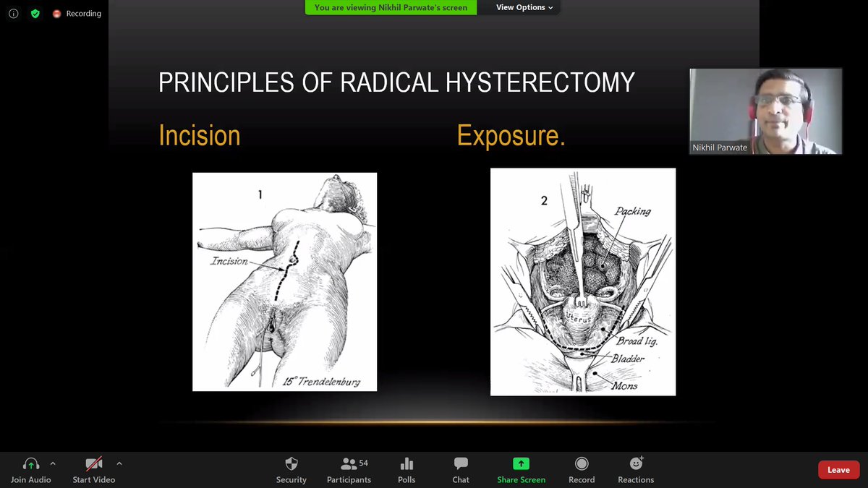The height and width of the screenshot is (488, 868).
Task: Open the meeting information icon
Action: [13, 14]
